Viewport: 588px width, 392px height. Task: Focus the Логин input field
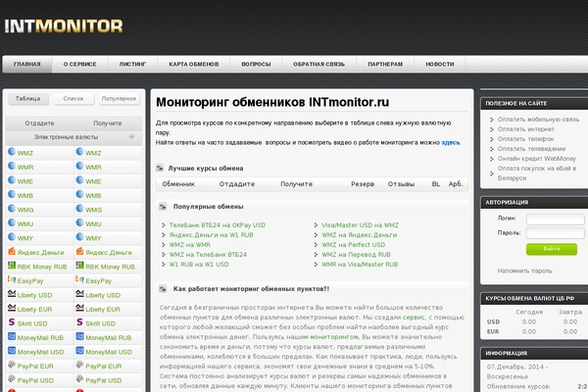(556, 220)
